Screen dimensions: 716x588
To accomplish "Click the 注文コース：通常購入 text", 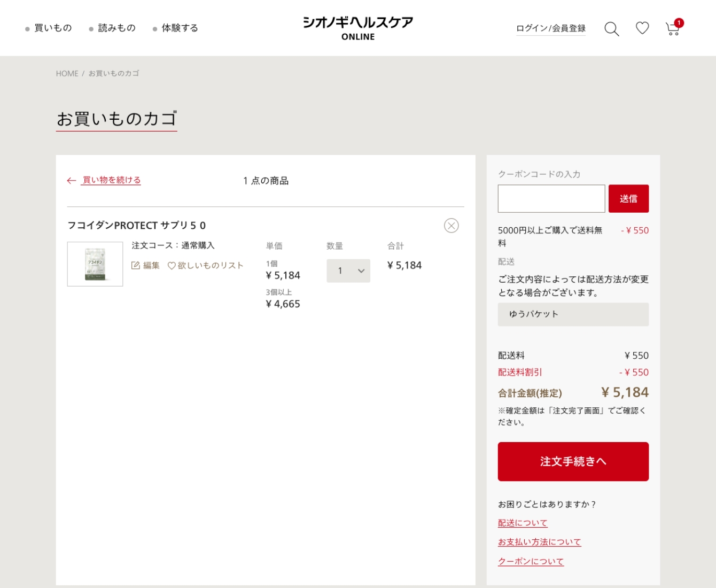I will (x=173, y=245).
